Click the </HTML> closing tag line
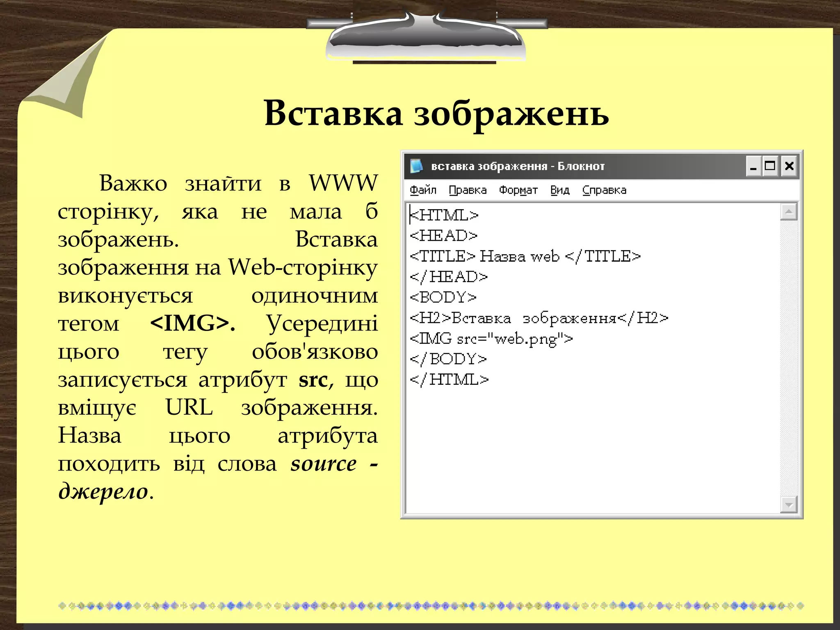This screenshot has height=630, width=840. [x=449, y=379]
